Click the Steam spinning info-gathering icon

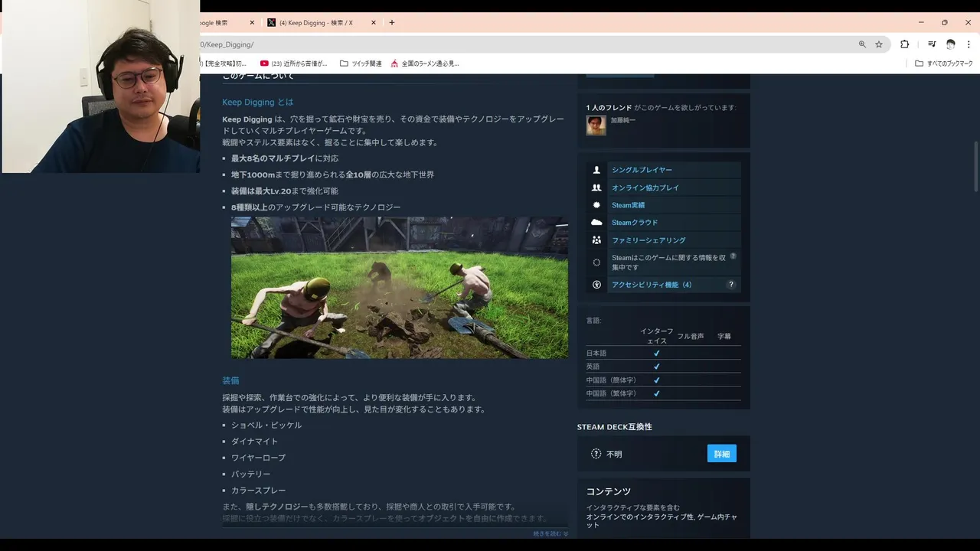[x=596, y=262]
